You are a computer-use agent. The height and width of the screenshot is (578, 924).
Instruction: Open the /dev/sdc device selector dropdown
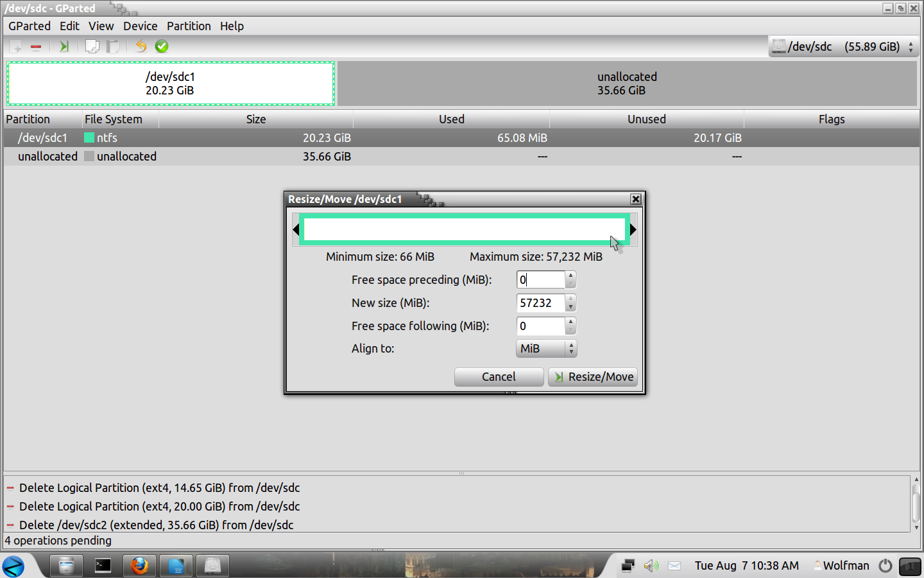tap(844, 47)
